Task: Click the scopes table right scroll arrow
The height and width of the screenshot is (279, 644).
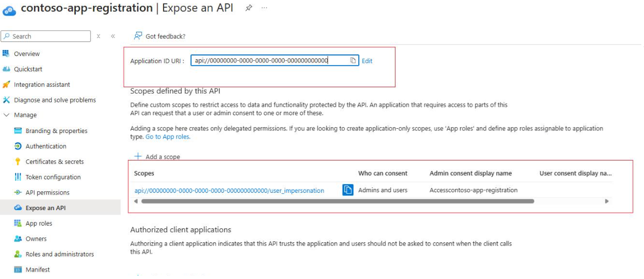Action: coord(607,201)
